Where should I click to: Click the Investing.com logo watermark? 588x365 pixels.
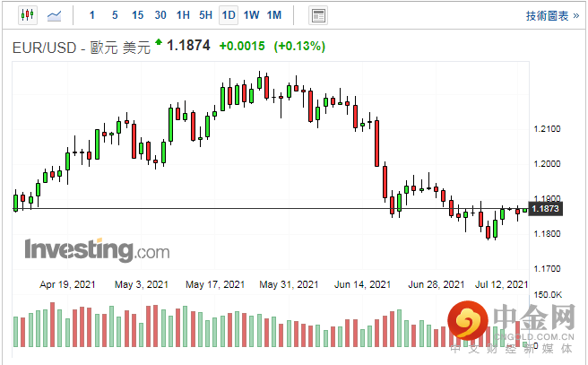97,248
